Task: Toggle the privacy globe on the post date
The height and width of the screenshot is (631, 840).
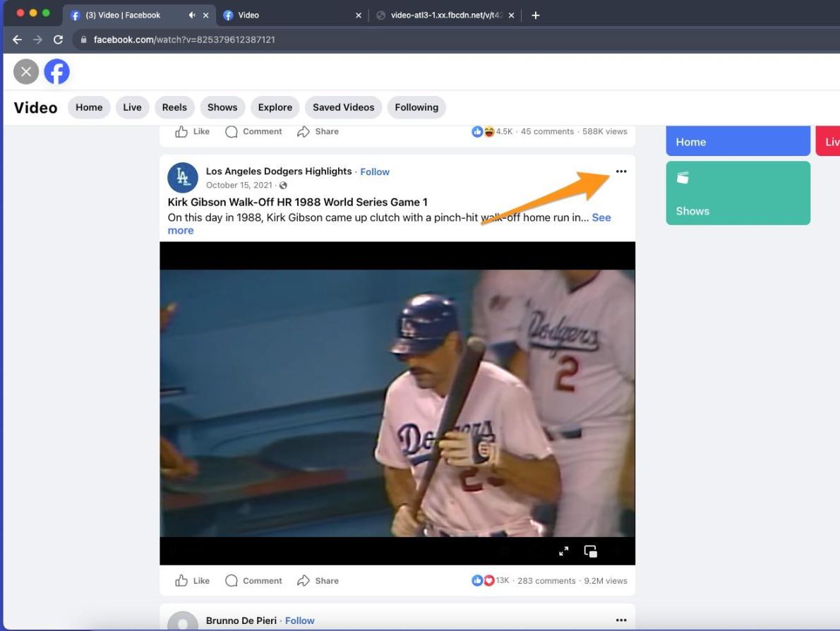Action: (282, 185)
